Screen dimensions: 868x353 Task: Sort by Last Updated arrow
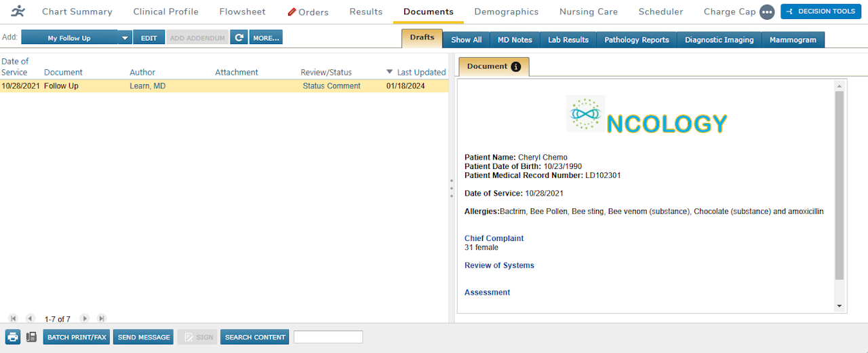click(390, 71)
